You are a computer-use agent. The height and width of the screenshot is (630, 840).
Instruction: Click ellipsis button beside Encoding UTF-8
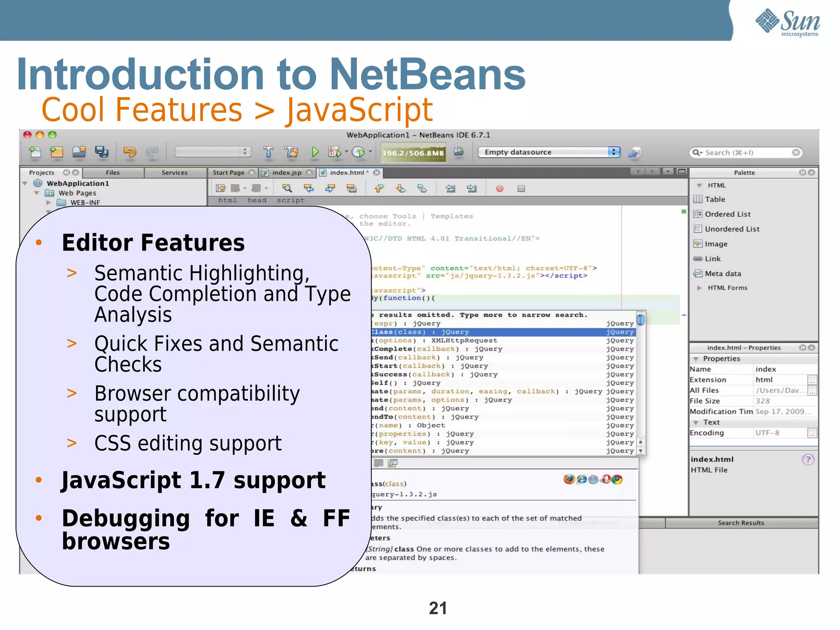pyautogui.click(x=812, y=433)
